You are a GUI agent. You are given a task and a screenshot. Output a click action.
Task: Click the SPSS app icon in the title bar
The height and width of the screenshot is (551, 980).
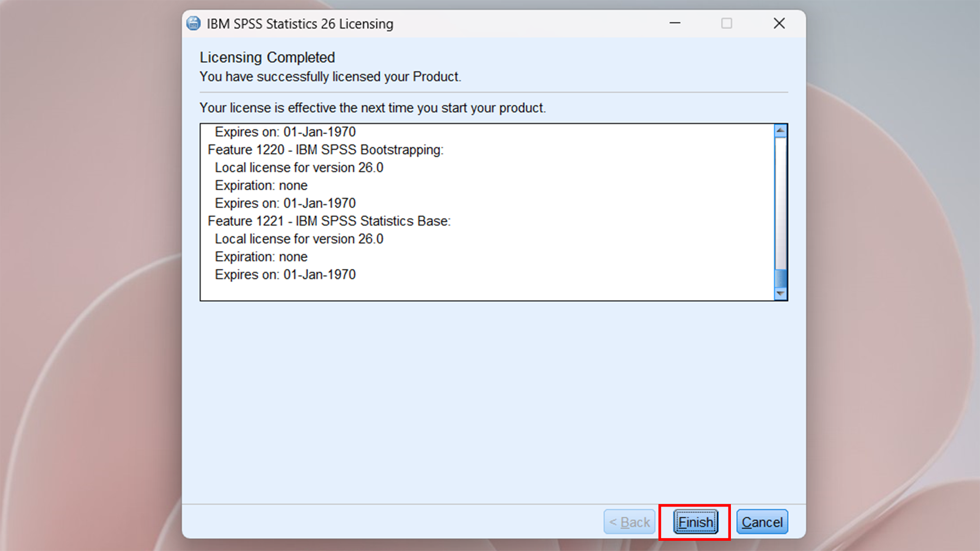193,23
